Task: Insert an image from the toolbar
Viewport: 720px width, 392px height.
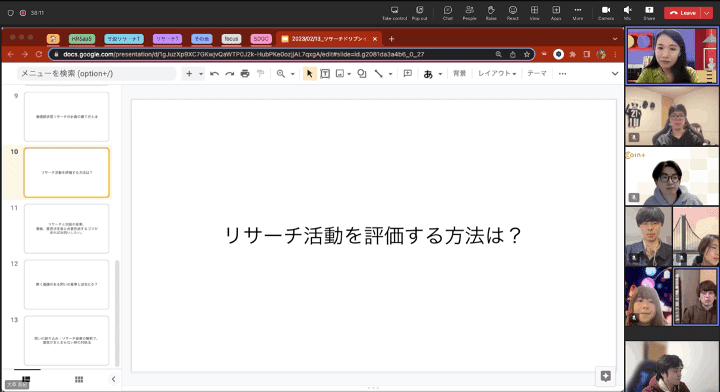Action: (x=340, y=73)
